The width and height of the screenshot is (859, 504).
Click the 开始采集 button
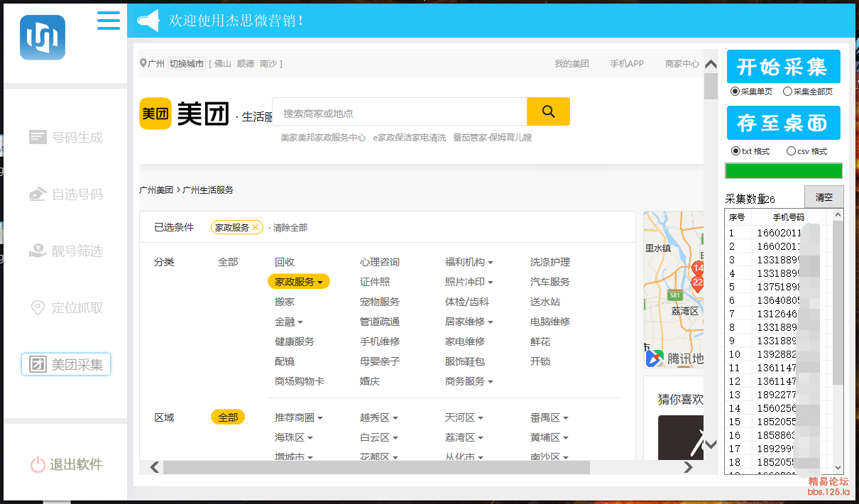784,66
